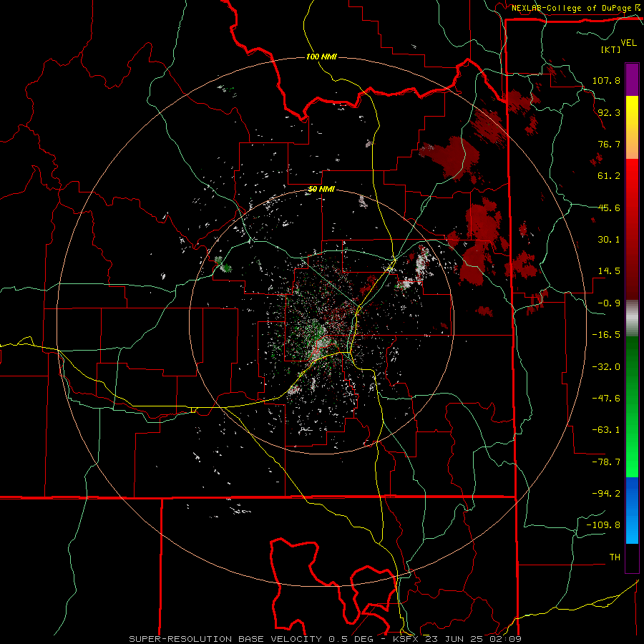644x644 pixels.
Task: Click the 45.6 value on the velocity scale
Action: coord(609,208)
